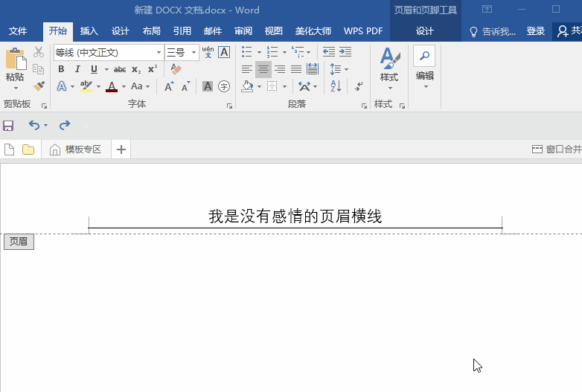Click 登录 sign in
Image resolution: width=582 pixels, height=392 pixels.
click(x=536, y=31)
